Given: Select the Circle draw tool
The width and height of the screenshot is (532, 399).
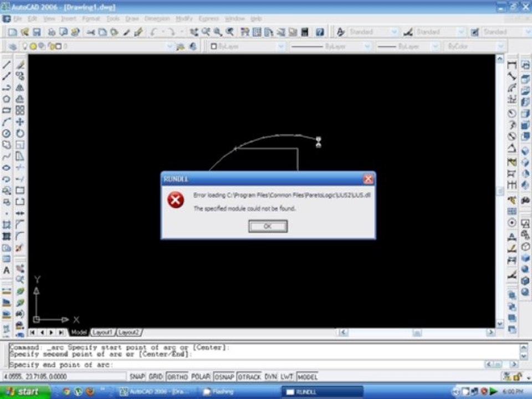Looking at the screenshot, I should coord(7,134).
